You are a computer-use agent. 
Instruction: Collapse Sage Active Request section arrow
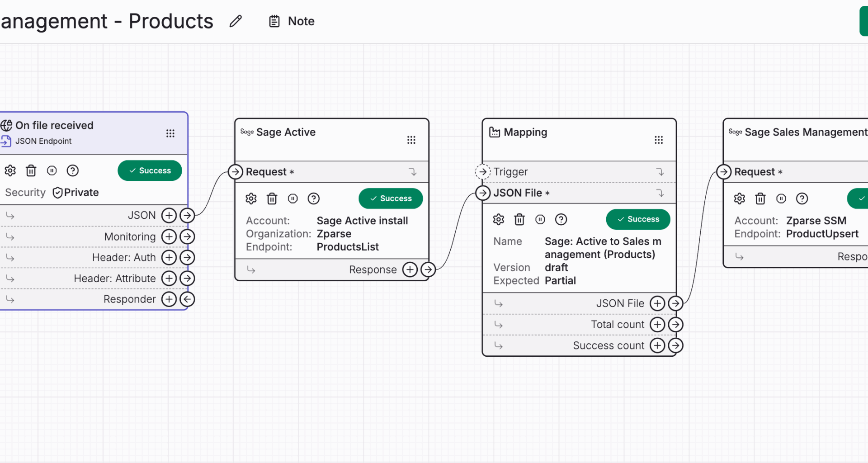413,172
